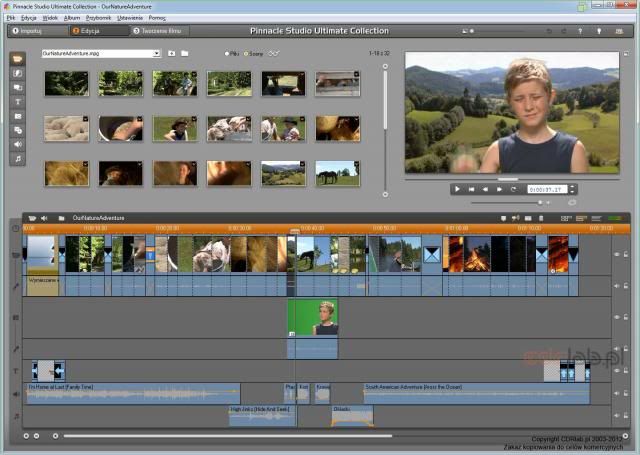This screenshot has height=455, width=640.
Task: Click the loop playback icon in player
Action: coord(513,188)
